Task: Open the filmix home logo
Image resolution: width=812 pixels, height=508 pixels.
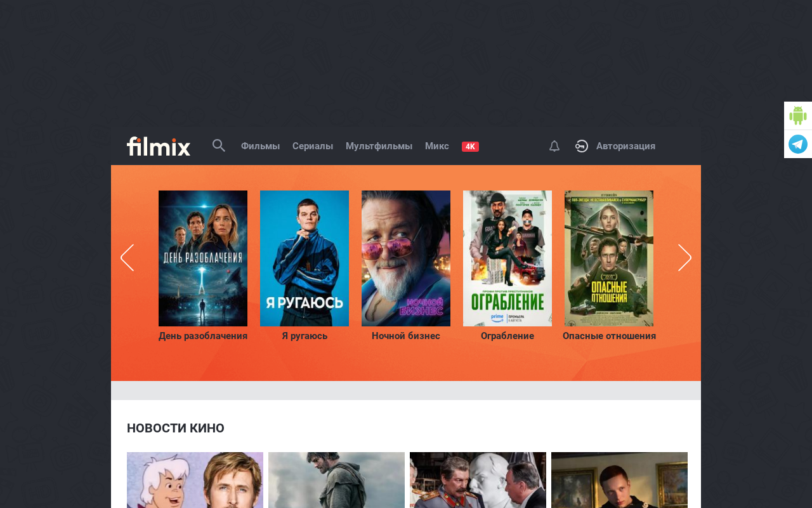Action: coord(159,146)
